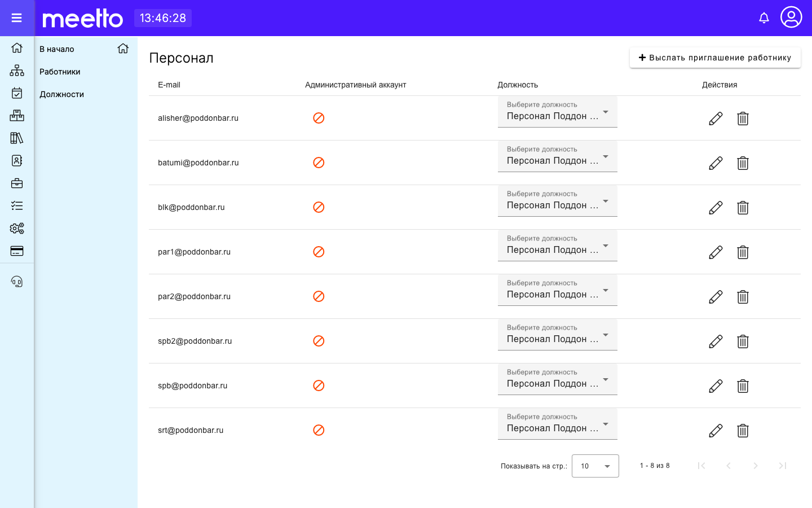Click the В начало link
The width and height of the screenshot is (812, 508).
point(57,49)
